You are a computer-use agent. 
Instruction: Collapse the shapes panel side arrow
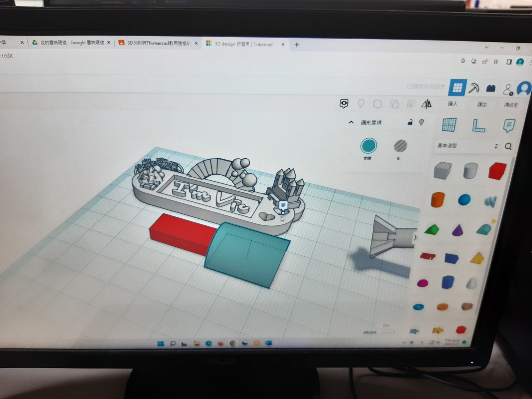(415, 237)
